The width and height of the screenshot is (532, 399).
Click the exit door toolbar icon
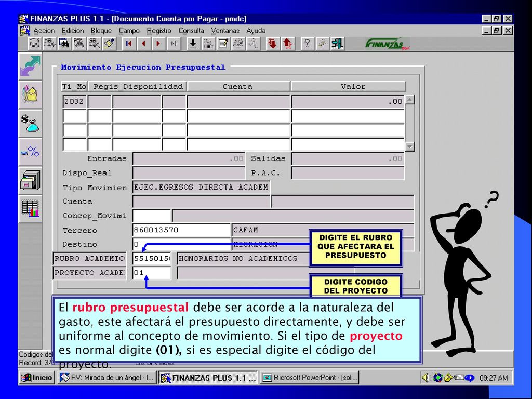click(337, 44)
